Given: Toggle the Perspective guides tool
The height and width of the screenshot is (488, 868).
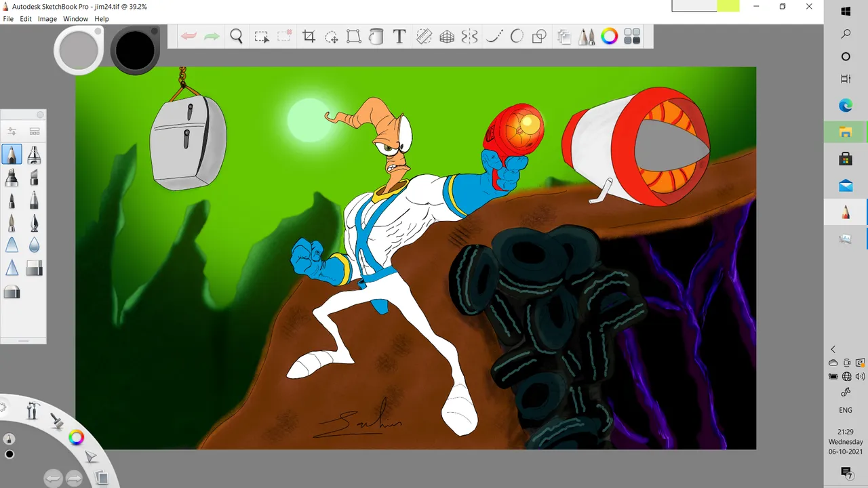Looking at the screenshot, I should click(447, 37).
